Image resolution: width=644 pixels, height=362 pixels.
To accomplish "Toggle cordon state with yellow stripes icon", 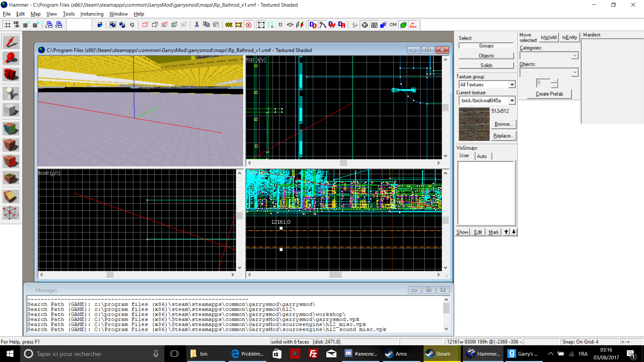I will [229, 25].
